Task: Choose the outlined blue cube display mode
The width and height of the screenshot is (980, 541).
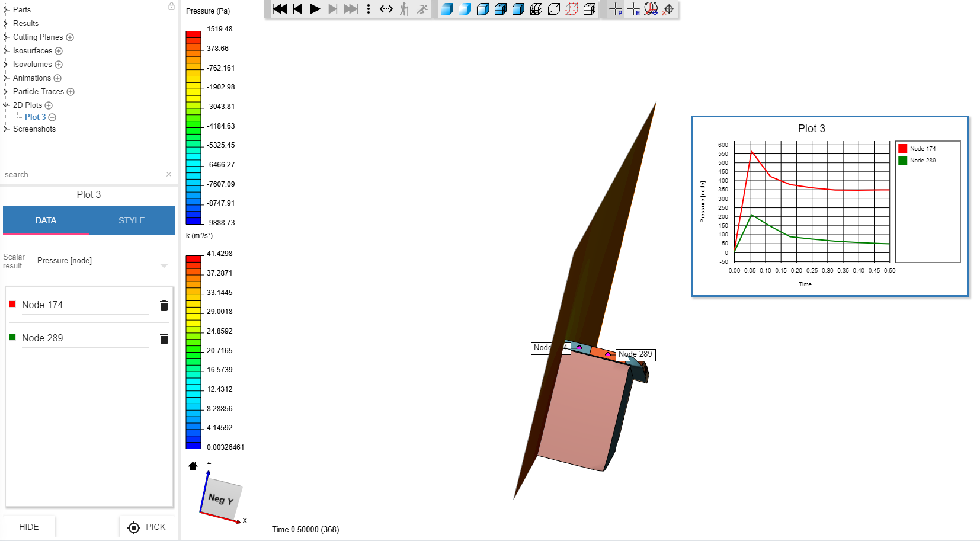Action: 483,9
